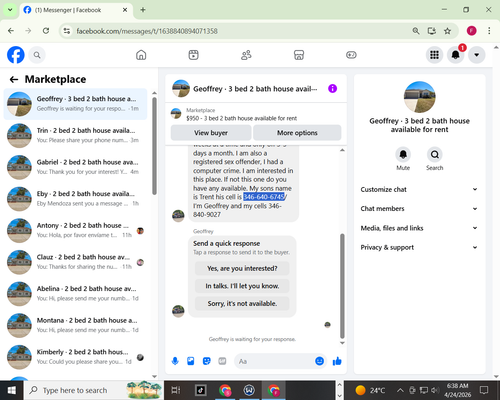Click the chat scroll-down arrow
Screen dimensions: 500x400
point(342,343)
